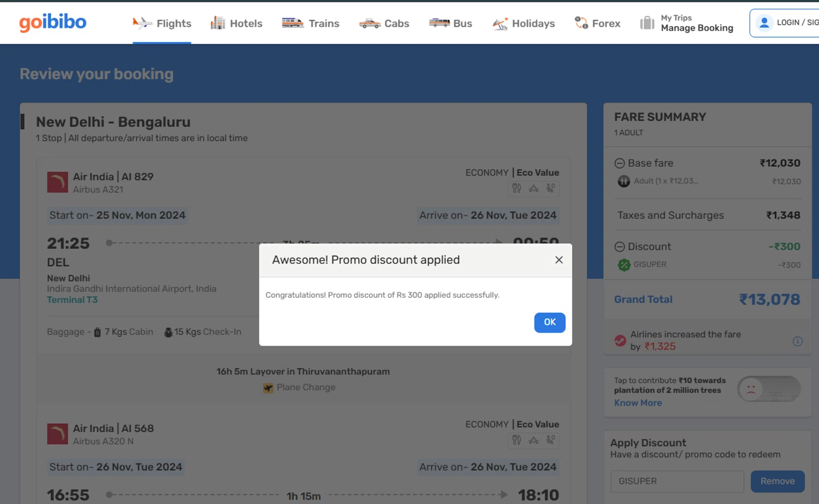This screenshot has width=819, height=504.
Task: Open the Hotels tab
Action: (x=236, y=23)
